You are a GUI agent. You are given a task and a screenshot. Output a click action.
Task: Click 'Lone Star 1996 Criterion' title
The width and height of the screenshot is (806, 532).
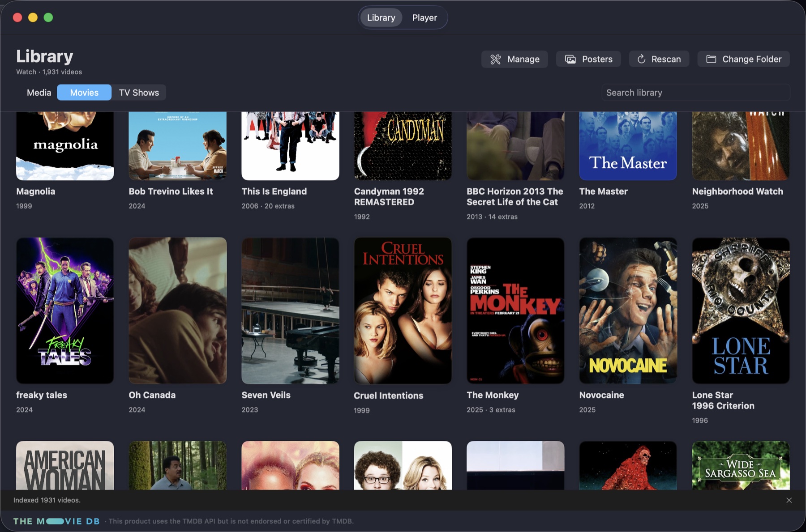(723, 400)
